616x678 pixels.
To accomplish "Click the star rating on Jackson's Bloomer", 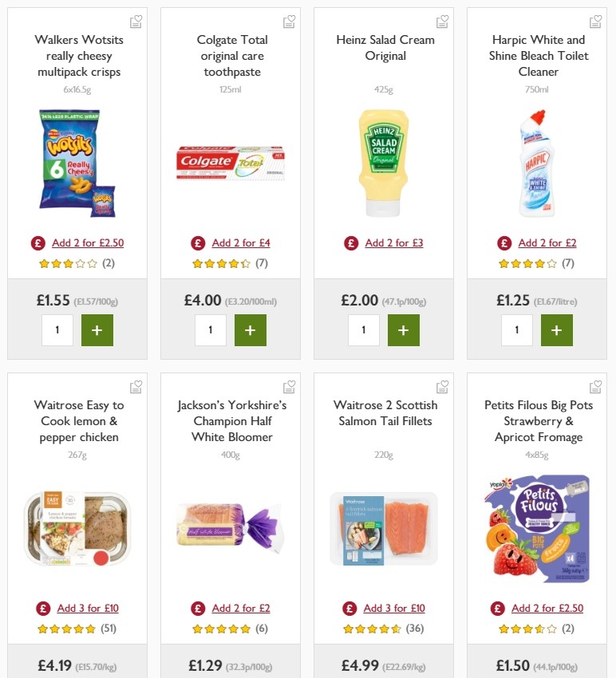I will click(x=222, y=629).
